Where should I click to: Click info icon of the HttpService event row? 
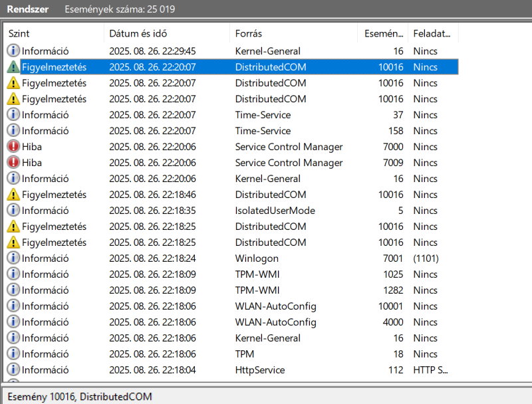pos(13,369)
